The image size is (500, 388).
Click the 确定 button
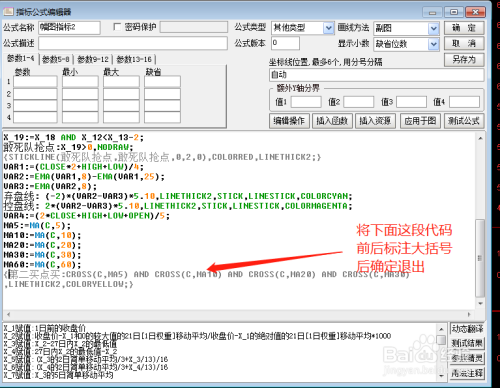pyautogui.click(x=464, y=28)
